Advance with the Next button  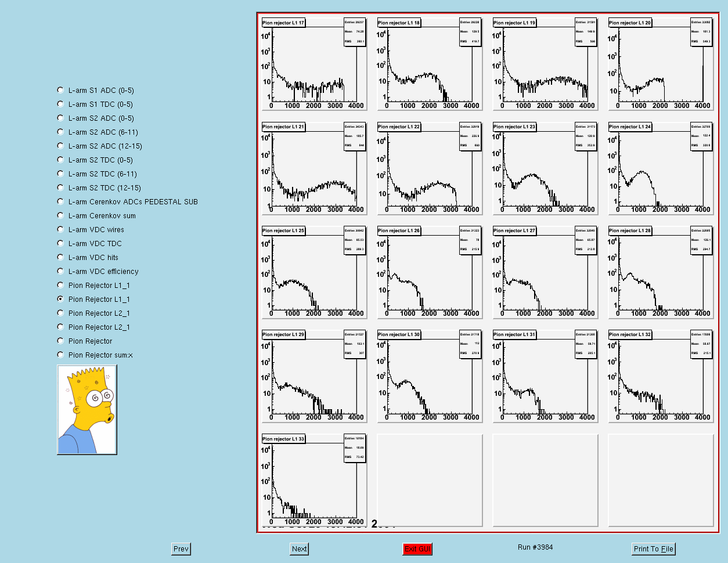pos(300,548)
